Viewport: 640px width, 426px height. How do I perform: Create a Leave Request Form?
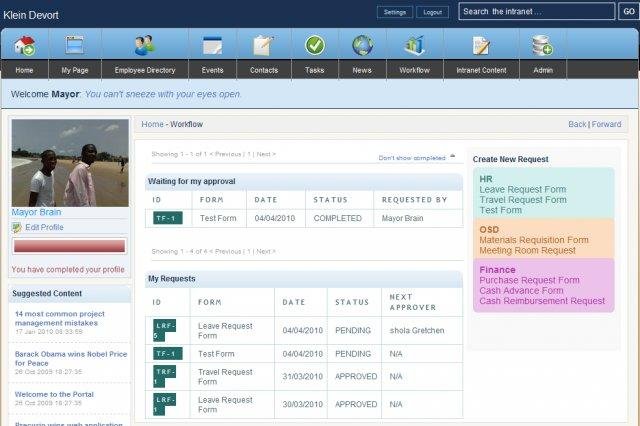pos(522,189)
